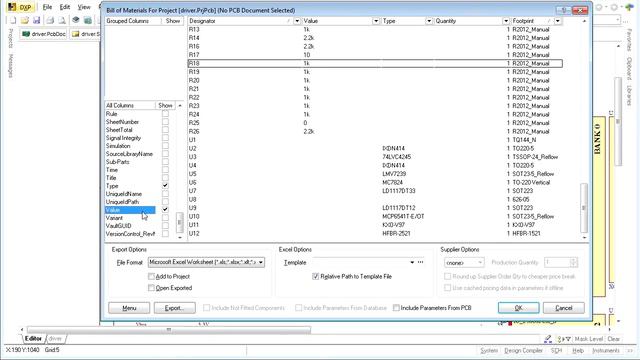Toggle the Type column show checkbox
640x360 pixels.
[x=165, y=186]
